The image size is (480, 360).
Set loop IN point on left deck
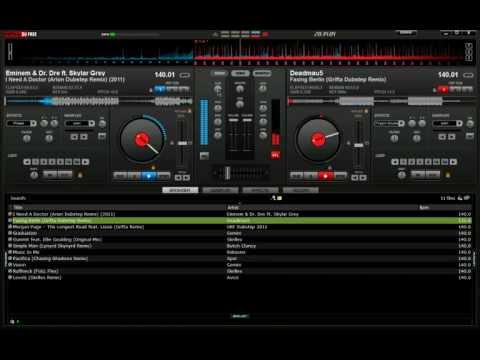50,175
